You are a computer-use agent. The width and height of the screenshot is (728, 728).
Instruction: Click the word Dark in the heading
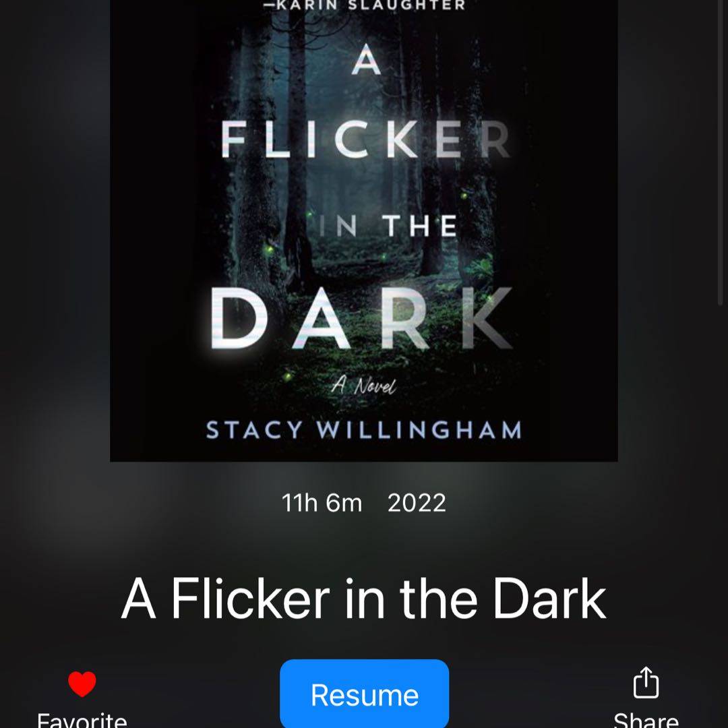[549, 599]
